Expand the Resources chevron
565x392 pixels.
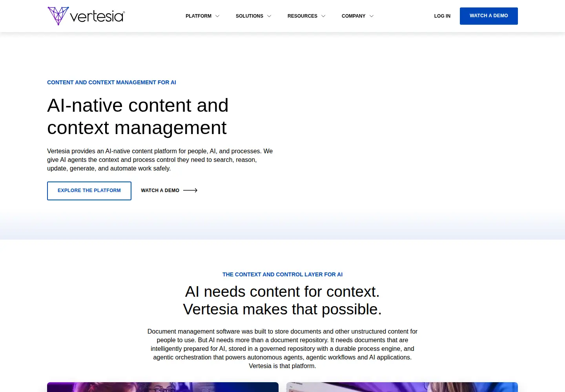click(323, 16)
